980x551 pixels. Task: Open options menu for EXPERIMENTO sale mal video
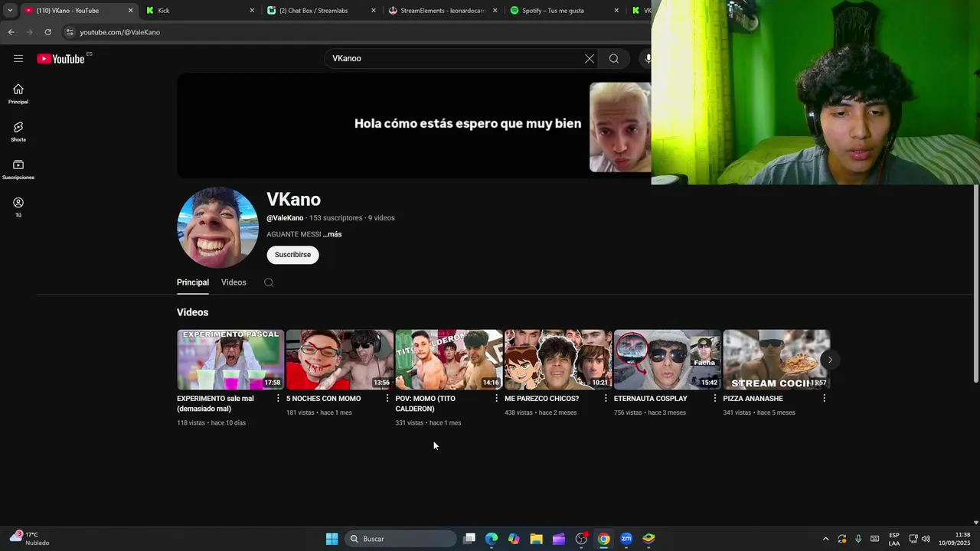[278, 399]
